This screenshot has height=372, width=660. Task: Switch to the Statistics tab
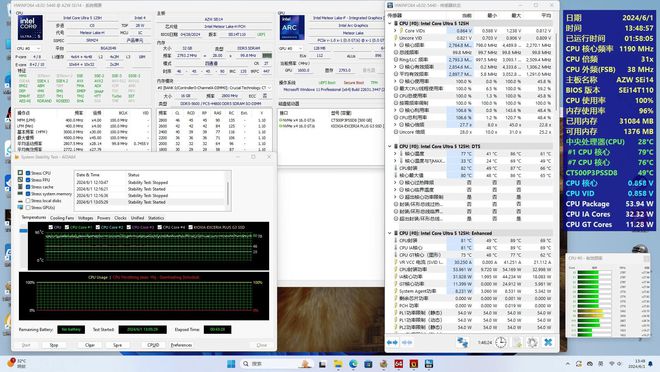[156, 218]
